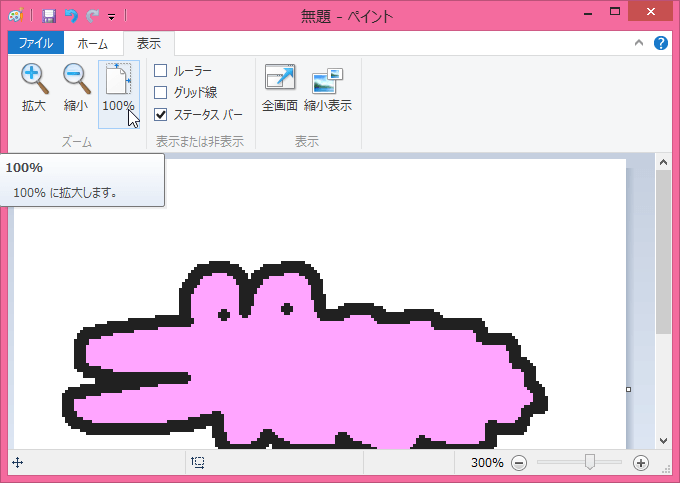Click the Undo arrow in quick access toolbar
The width and height of the screenshot is (680, 483).
click(71, 16)
